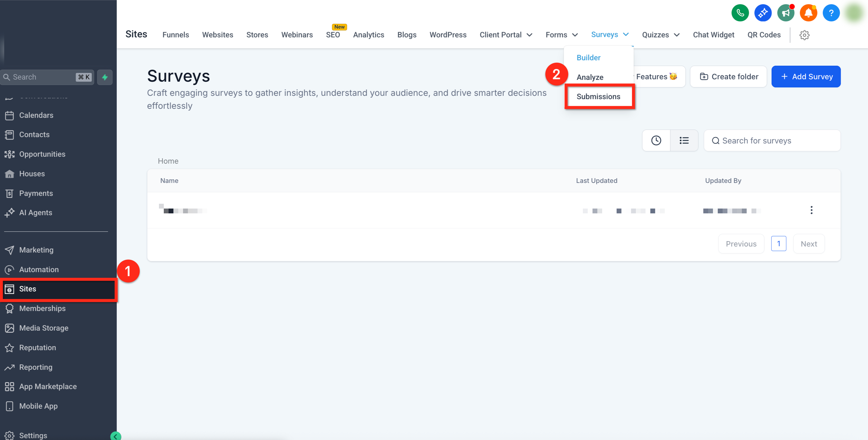Open Media Storage in the sidebar
The image size is (868, 440).
coord(44,328)
